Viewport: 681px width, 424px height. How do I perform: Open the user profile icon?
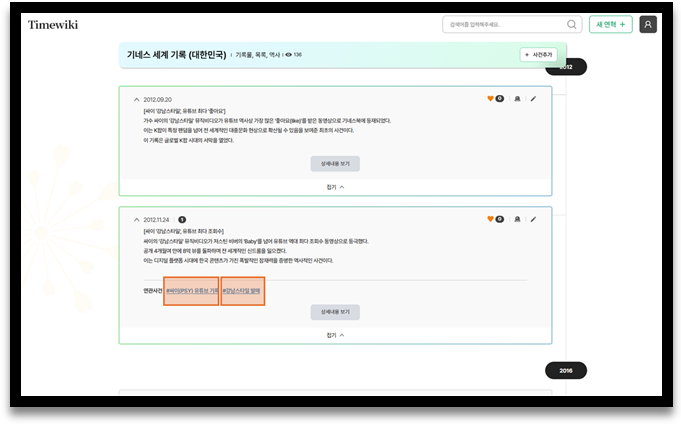648,24
